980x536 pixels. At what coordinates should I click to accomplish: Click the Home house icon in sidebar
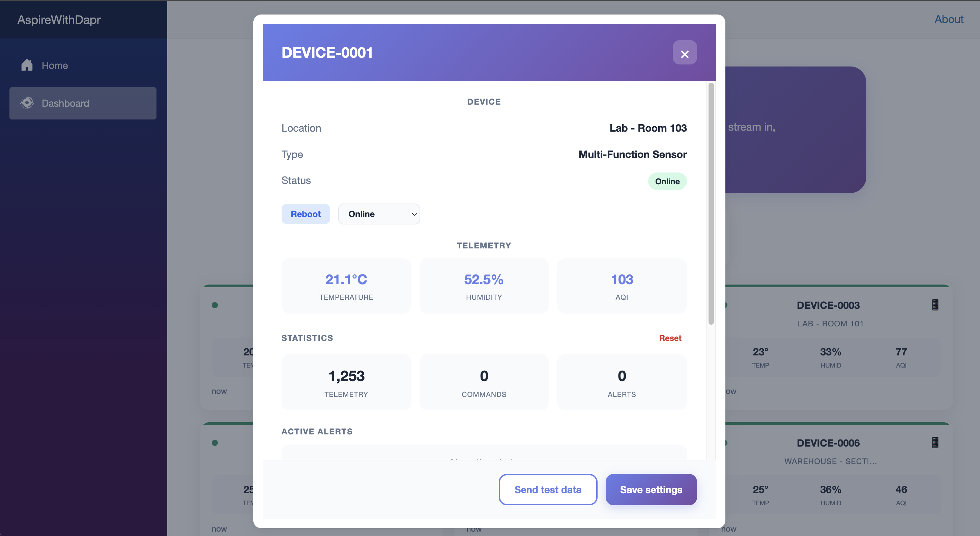(x=27, y=65)
